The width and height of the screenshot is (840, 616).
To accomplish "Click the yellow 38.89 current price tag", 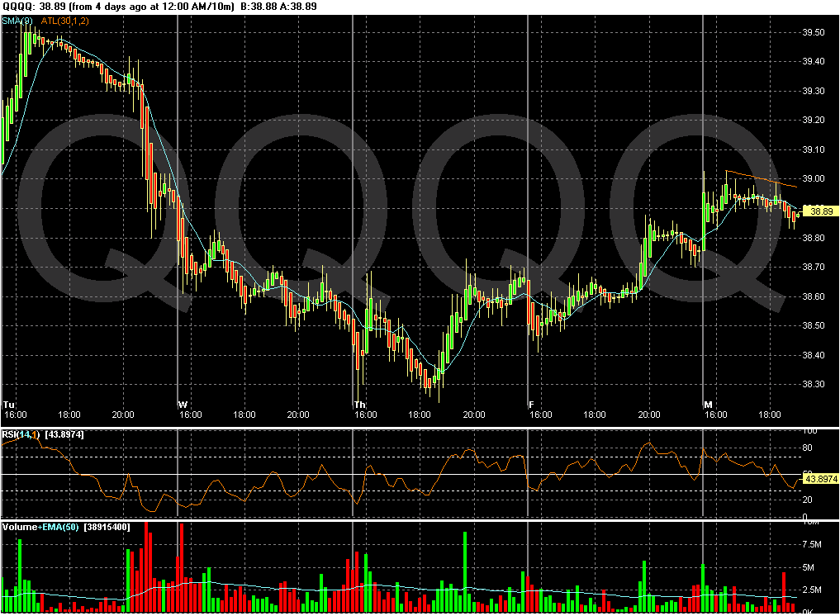I will click(x=821, y=211).
